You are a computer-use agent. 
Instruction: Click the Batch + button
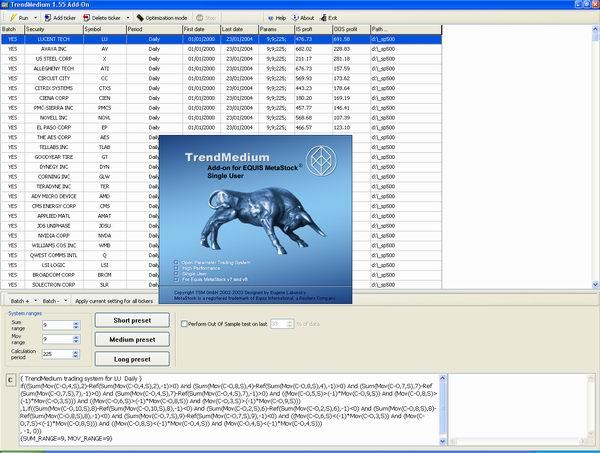pyautogui.click(x=19, y=301)
